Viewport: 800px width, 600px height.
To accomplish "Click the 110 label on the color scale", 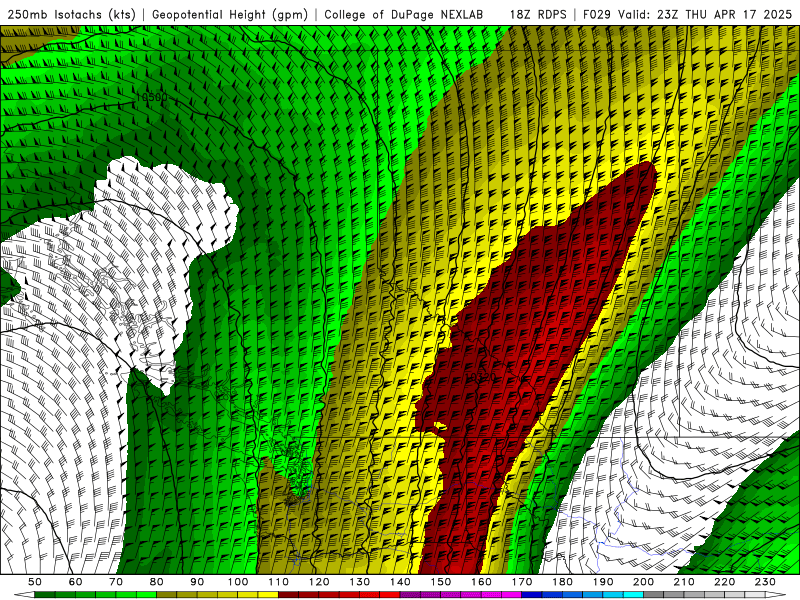I will coord(279,582).
